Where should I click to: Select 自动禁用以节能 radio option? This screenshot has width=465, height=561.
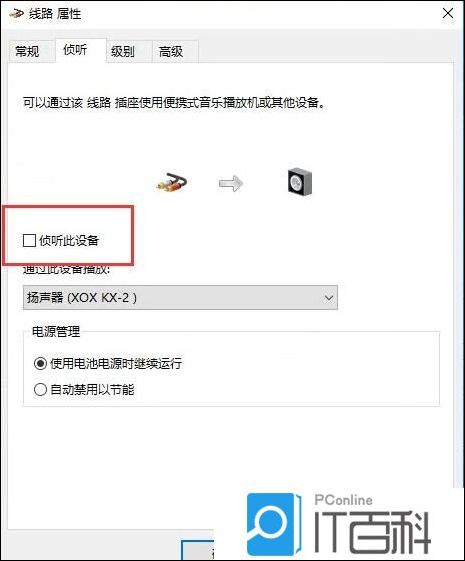pyautogui.click(x=40, y=389)
